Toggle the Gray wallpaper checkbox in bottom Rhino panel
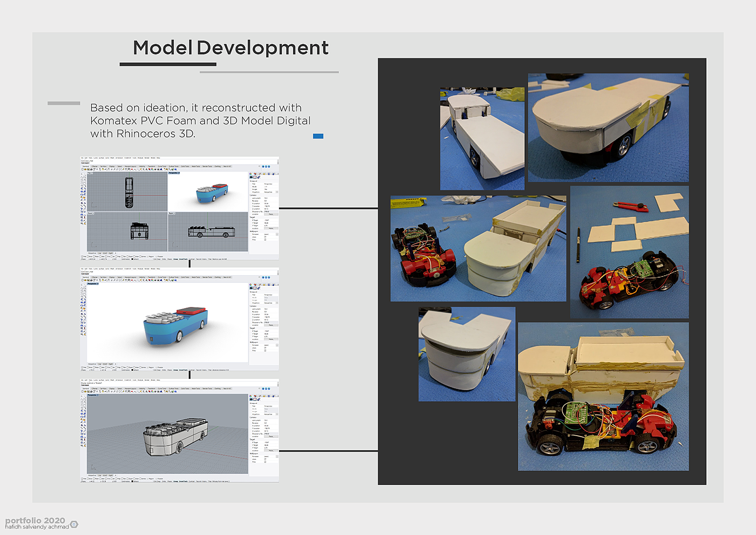756x535 pixels. click(x=265, y=462)
